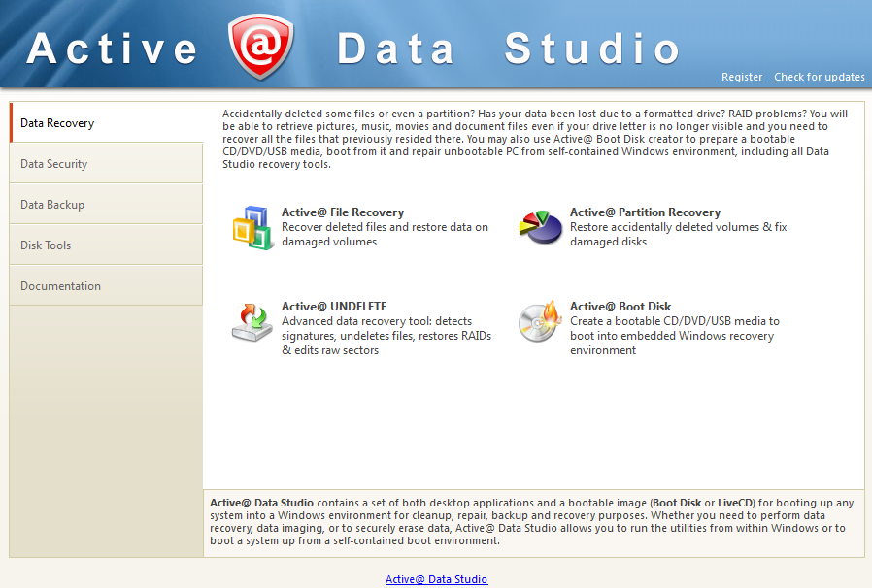Launch Active@ File Recovery title
Screen dimensions: 872x588
(343, 212)
